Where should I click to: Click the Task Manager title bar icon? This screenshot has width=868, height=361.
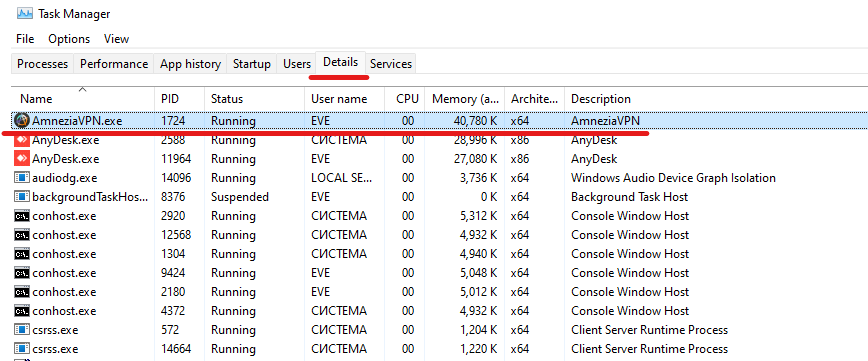25,14
